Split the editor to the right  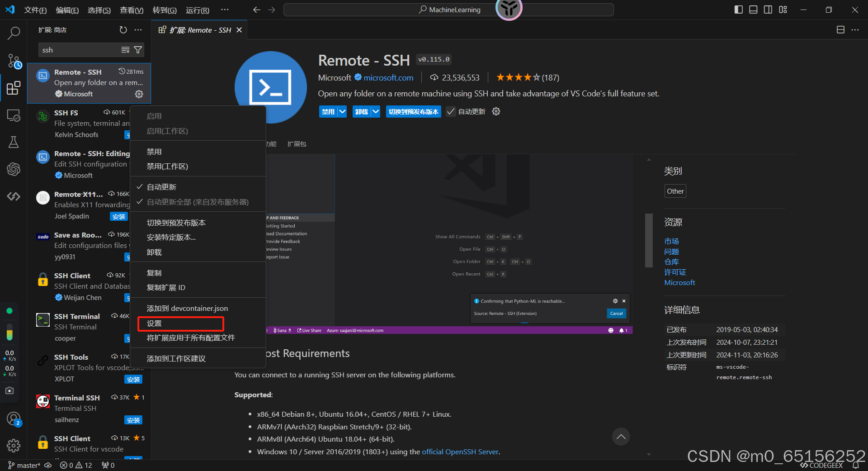coord(840,30)
